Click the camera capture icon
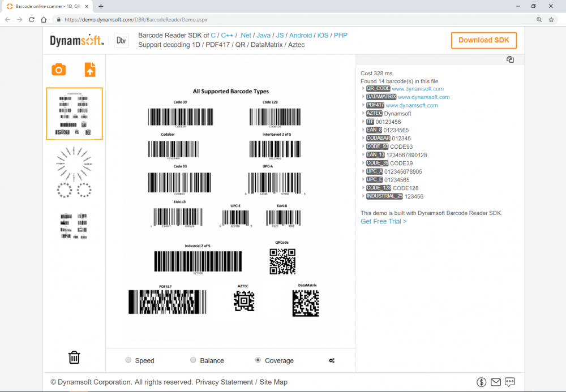Viewport: 566px width, 392px height. (59, 70)
